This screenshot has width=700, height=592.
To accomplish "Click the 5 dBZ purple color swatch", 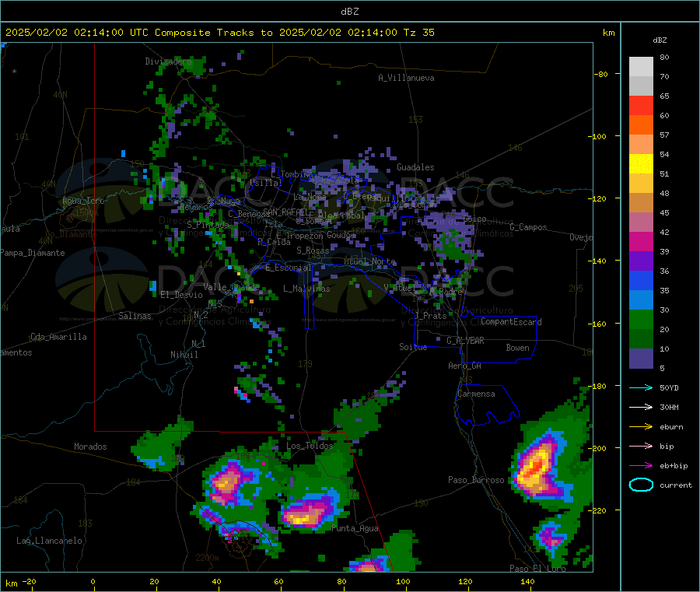I will [641, 359].
